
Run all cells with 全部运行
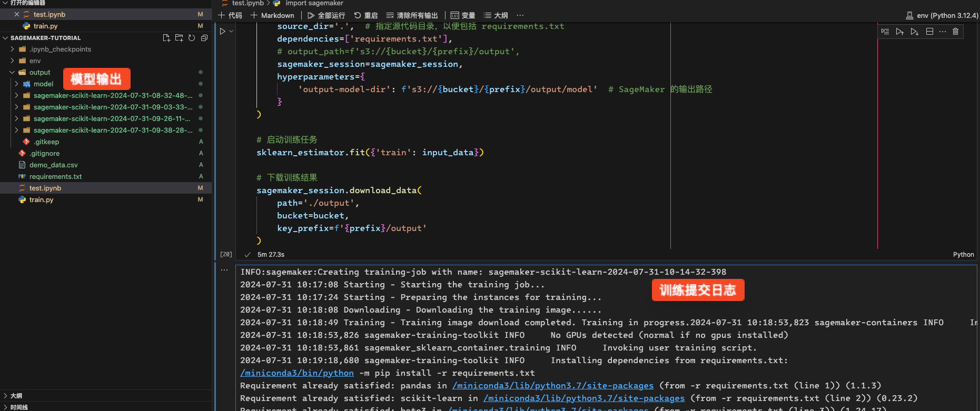coord(326,15)
